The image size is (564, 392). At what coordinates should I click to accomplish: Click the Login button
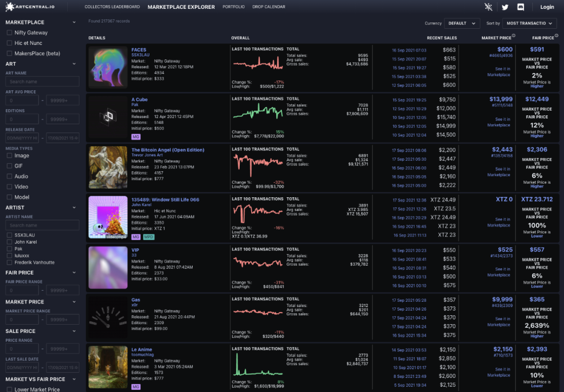click(x=547, y=7)
